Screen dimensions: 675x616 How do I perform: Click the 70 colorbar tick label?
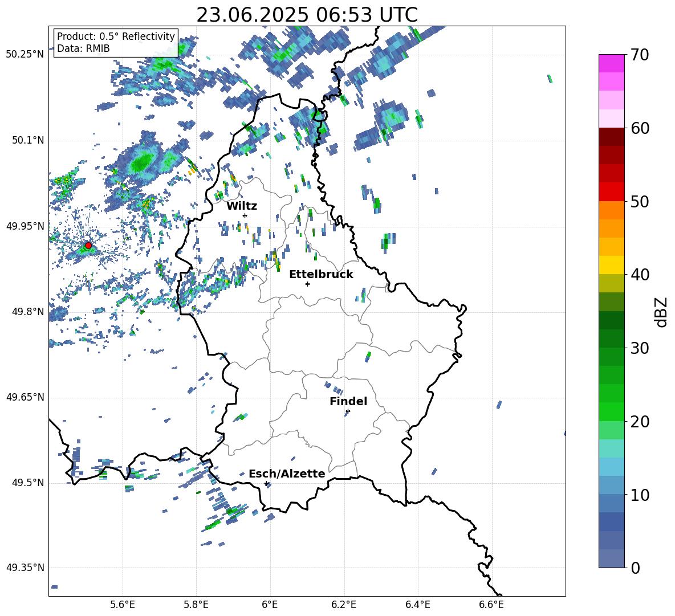tap(640, 55)
